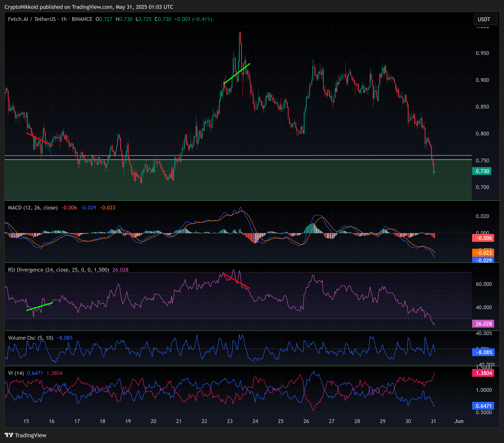This screenshot has height=443, width=504.
Task: Click the 0.700 price axis label
Action: point(482,187)
